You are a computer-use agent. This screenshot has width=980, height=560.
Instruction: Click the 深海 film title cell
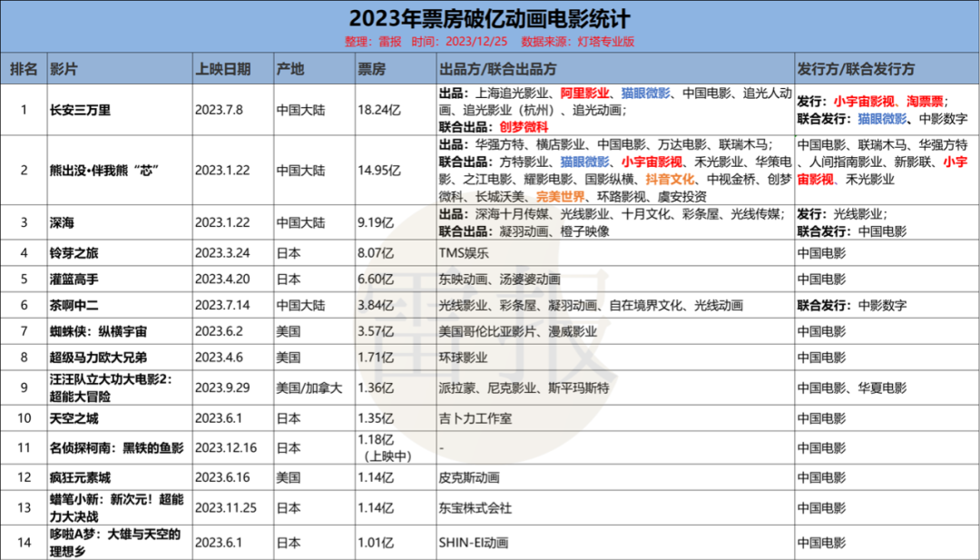(x=64, y=219)
